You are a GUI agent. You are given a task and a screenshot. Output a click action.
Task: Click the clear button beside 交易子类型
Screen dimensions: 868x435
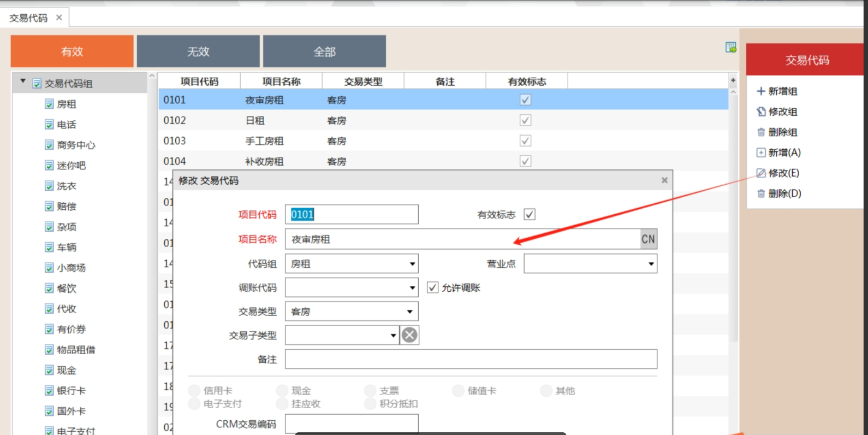(x=409, y=335)
